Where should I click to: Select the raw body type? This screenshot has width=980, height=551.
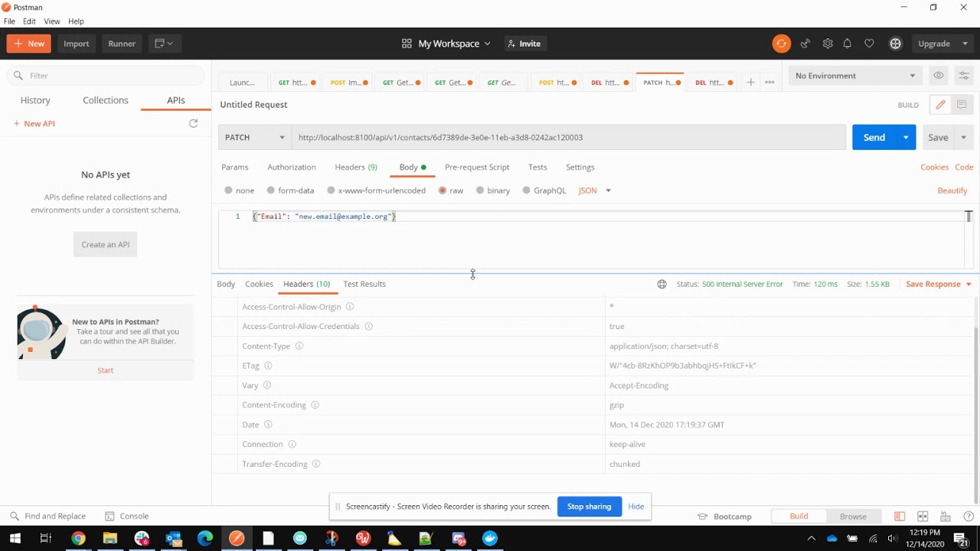pos(451,191)
